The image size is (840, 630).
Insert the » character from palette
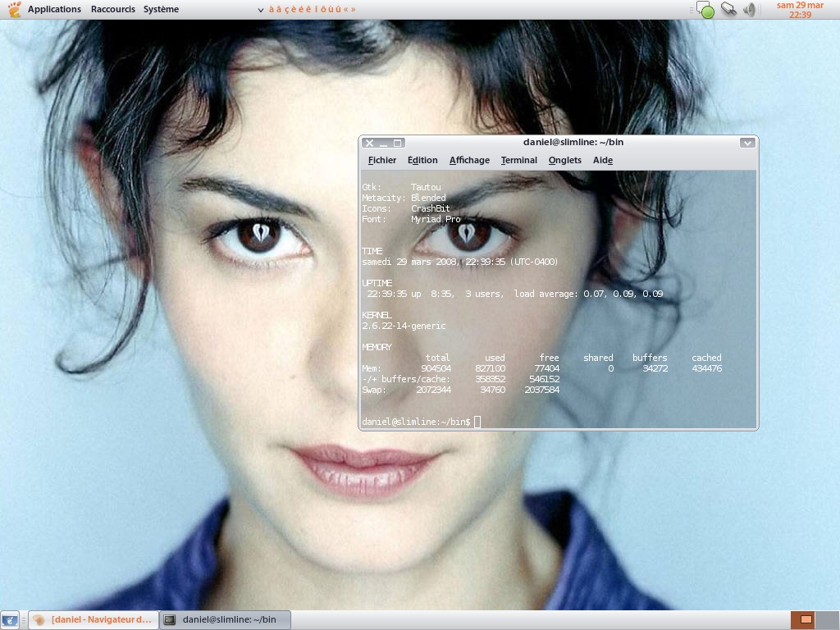click(353, 9)
